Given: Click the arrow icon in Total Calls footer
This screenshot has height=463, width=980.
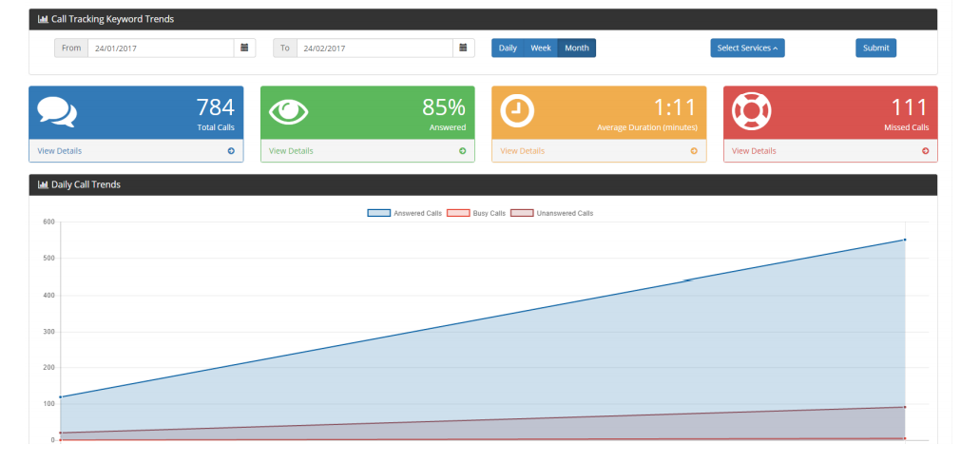Looking at the screenshot, I should click(231, 151).
